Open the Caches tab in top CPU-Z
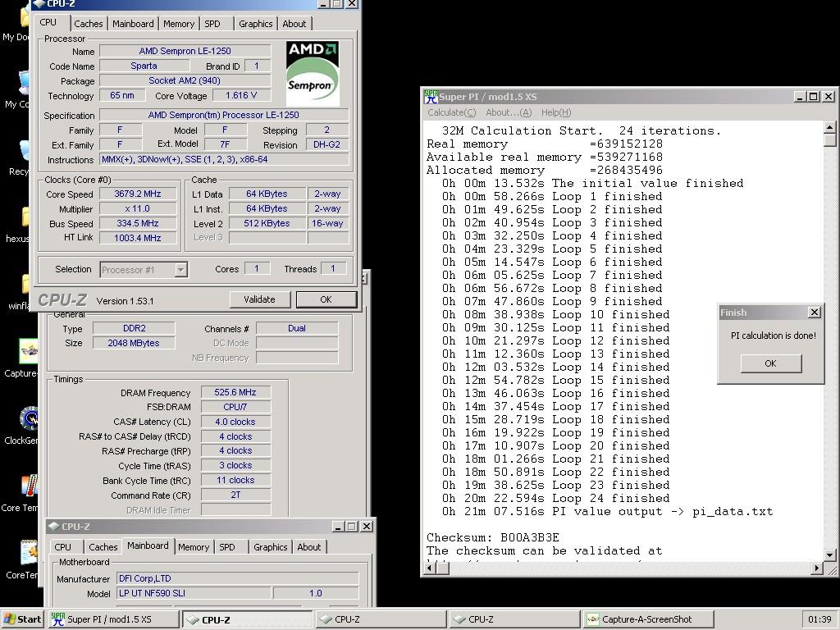The height and width of the screenshot is (630, 840). click(89, 24)
